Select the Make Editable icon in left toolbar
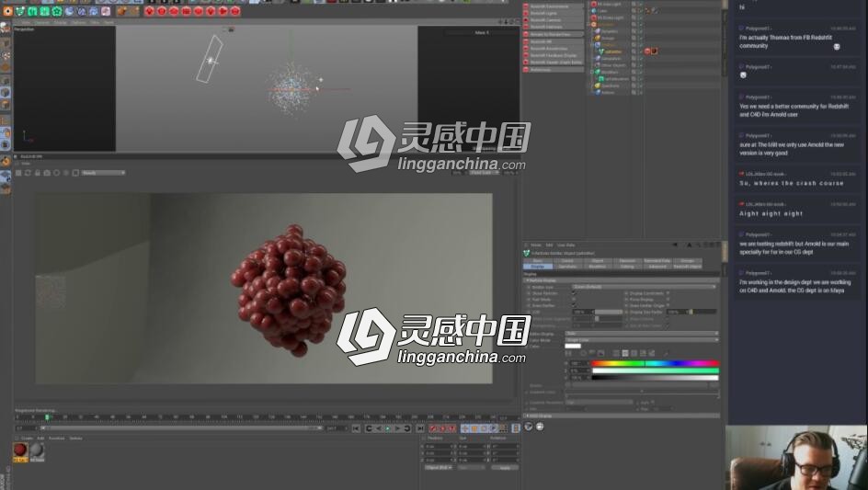 [x=6, y=28]
